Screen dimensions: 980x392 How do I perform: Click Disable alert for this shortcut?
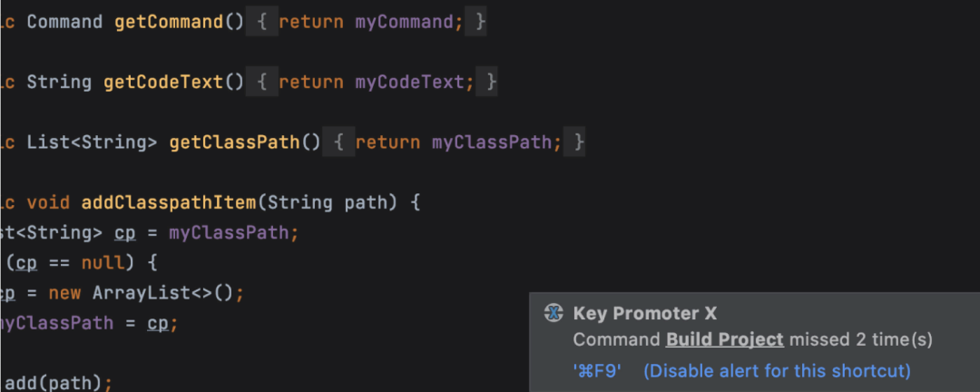tap(777, 371)
